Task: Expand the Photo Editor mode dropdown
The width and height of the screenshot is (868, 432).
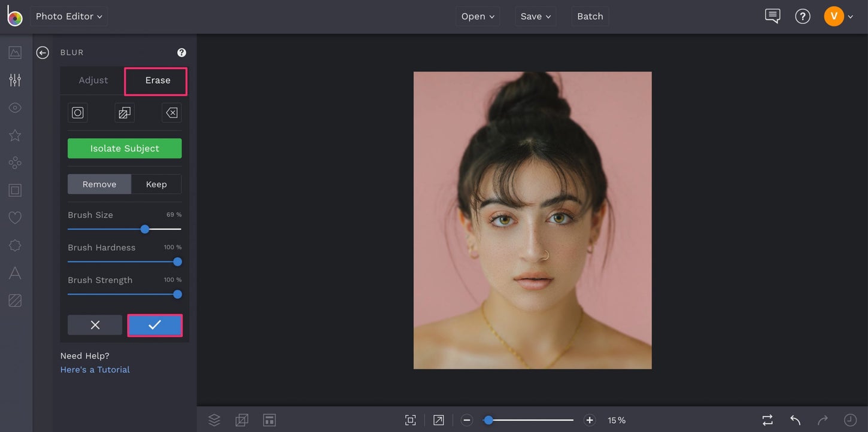Action: [68, 16]
